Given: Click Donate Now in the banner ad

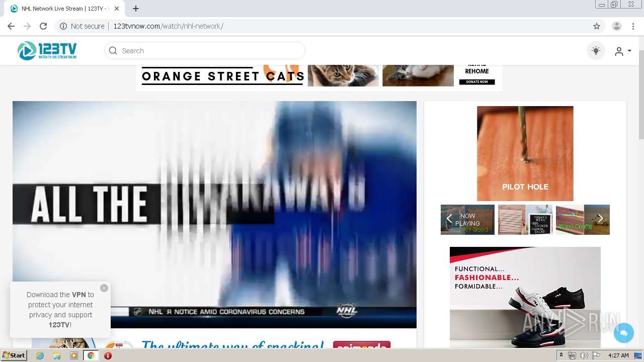Looking at the screenshot, I should click(x=477, y=81).
